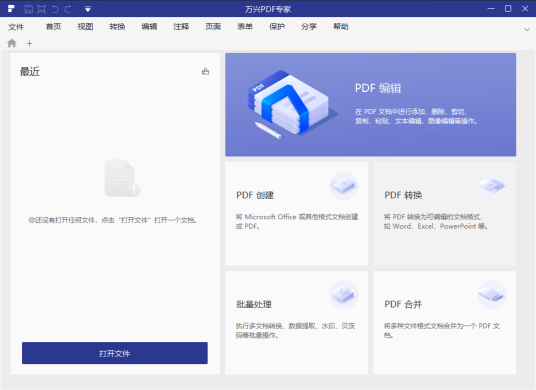The width and height of the screenshot is (536, 390).
Task: Open the quick access toolbar dropdown arrow
Action: point(88,9)
